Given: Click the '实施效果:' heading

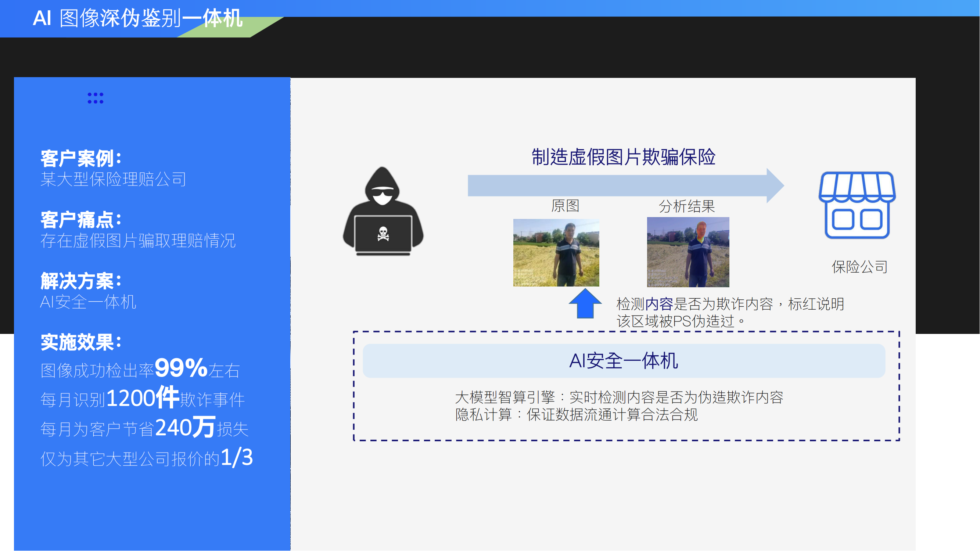Looking at the screenshot, I should (81, 342).
